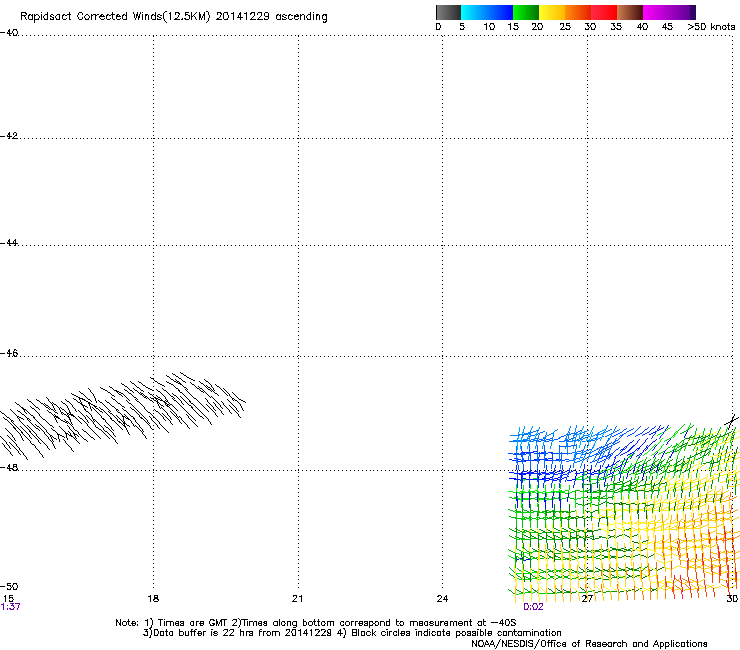The width and height of the screenshot is (740, 650).
Task: Click the 24 longitude axis label
Action: [x=442, y=599]
